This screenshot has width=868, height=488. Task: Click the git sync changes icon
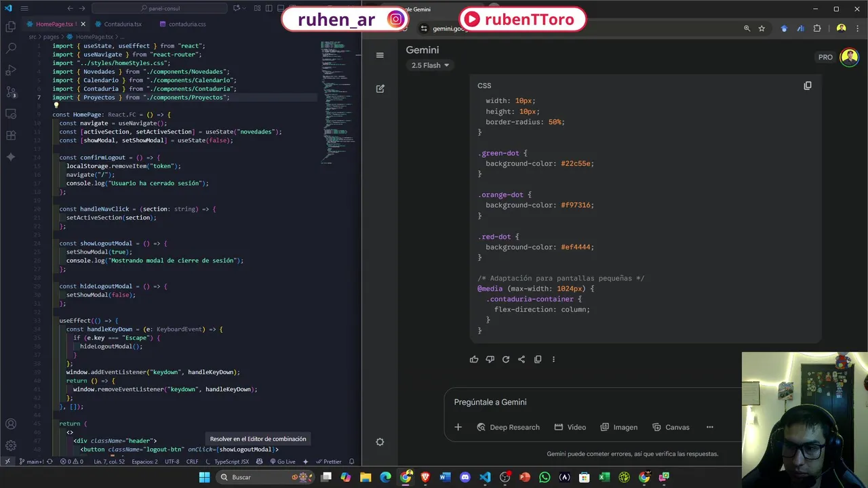tap(51, 462)
